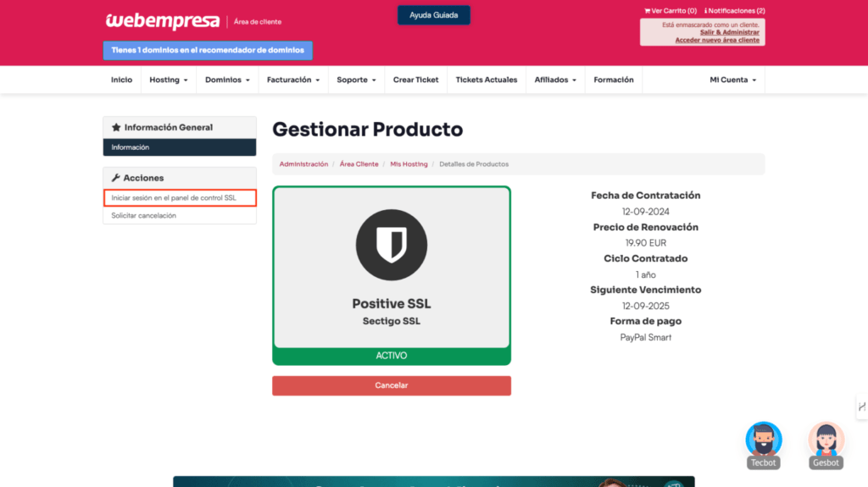Image resolution: width=868 pixels, height=487 pixels.
Task: Click the 12-09-2024 contract date
Action: (645, 212)
